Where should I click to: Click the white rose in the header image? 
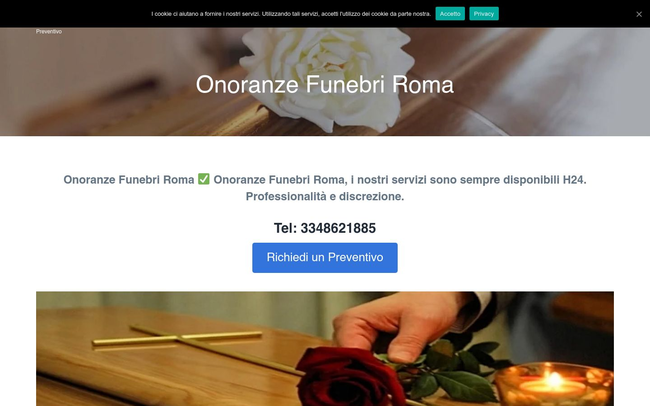pyautogui.click(x=327, y=75)
